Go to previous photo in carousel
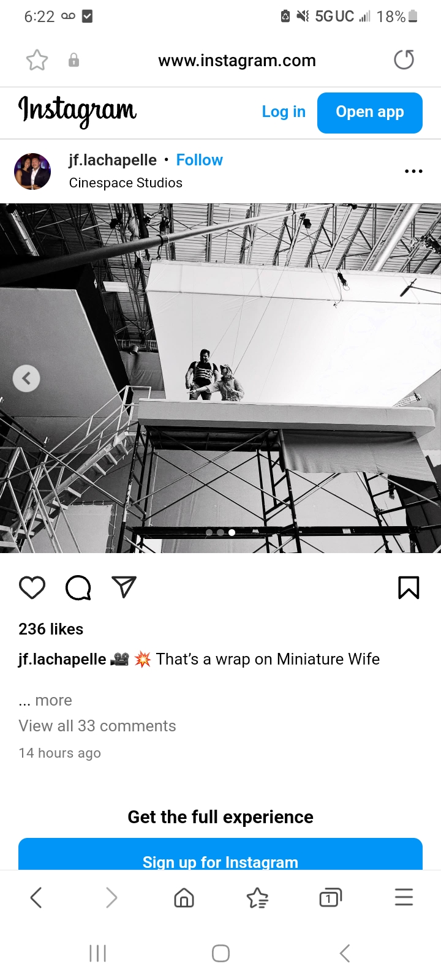 tap(26, 379)
